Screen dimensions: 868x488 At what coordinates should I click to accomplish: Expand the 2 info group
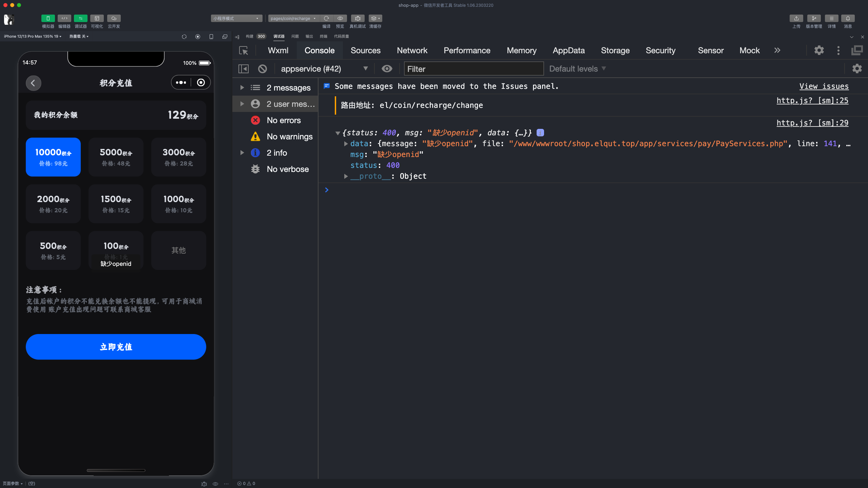pyautogui.click(x=242, y=153)
